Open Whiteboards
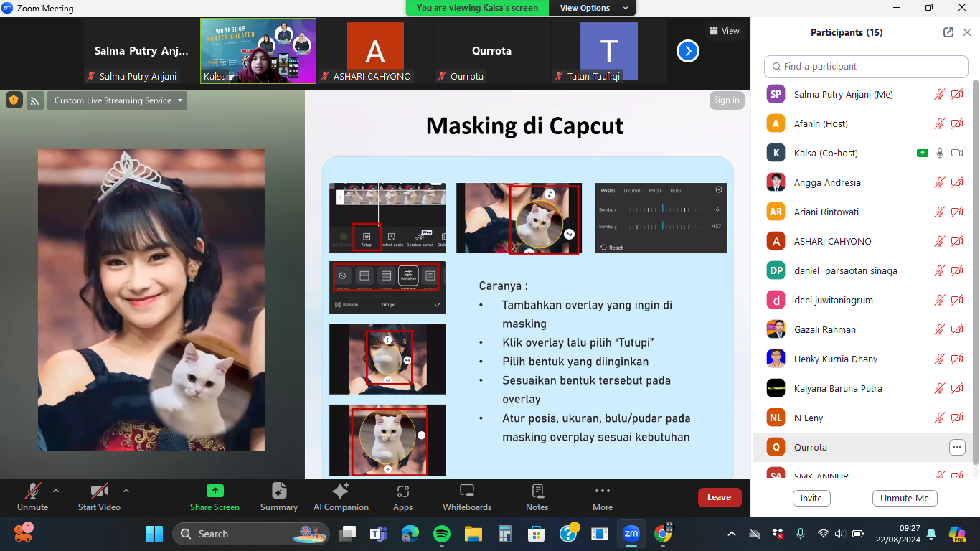The image size is (980, 551). coord(467,496)
